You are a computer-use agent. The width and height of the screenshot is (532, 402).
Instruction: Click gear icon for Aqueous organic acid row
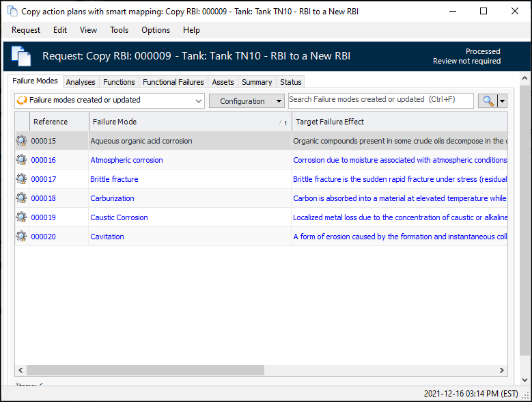click(x=21, y=141)
